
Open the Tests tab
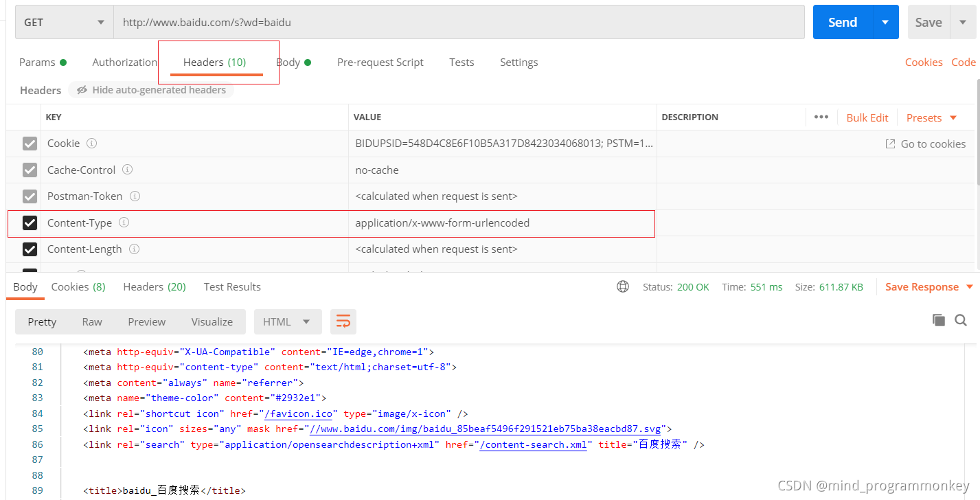click(x=461, y=62)
